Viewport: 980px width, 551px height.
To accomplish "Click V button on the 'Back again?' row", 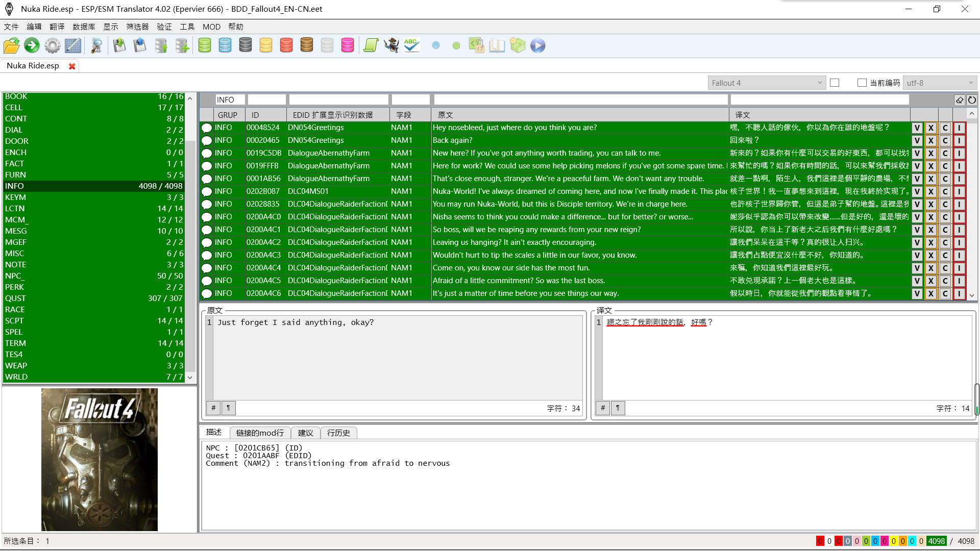I will point(917,140).
